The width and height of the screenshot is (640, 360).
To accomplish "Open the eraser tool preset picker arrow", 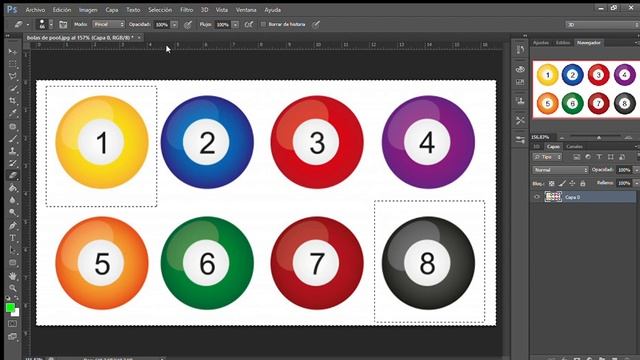I will [x=28, y=25].
